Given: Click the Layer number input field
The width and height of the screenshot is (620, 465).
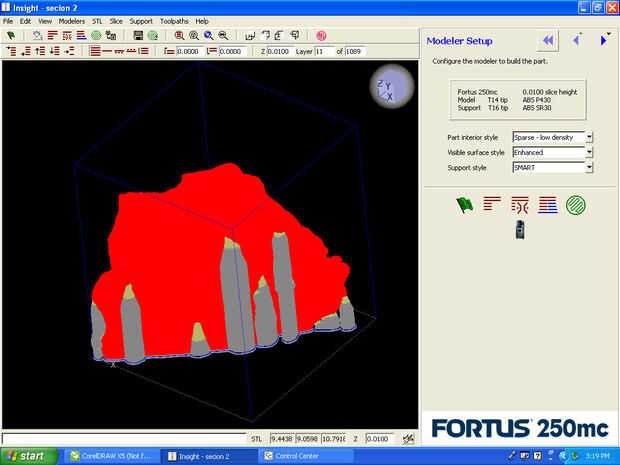Looking at the screenshot, I should click(323, 51).
